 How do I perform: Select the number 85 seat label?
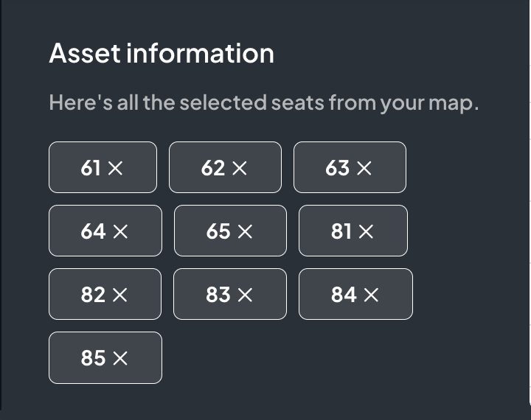94,359
